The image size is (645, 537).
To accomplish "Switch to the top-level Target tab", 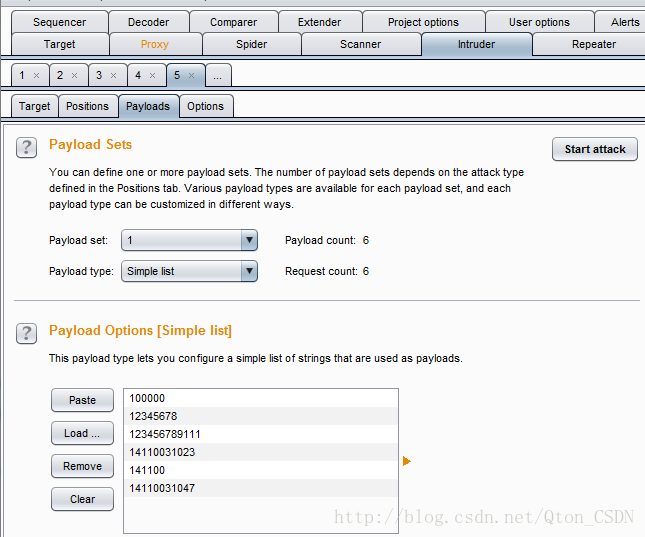I will coord(60,44).
